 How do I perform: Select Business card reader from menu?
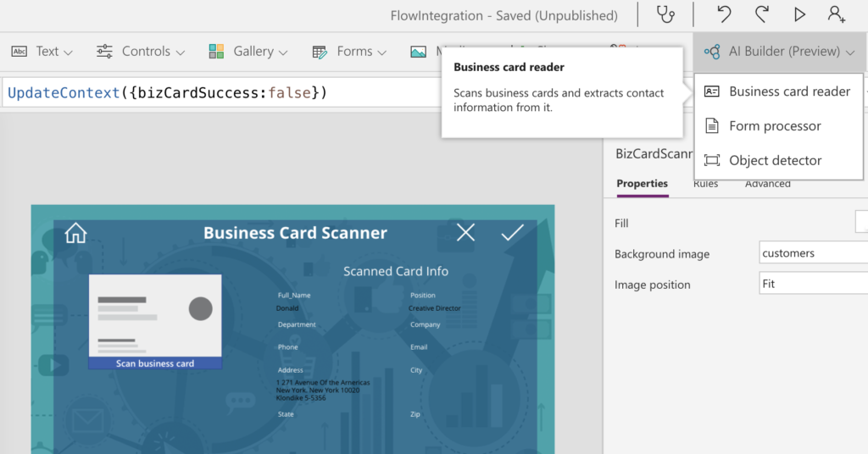point(778,91)
